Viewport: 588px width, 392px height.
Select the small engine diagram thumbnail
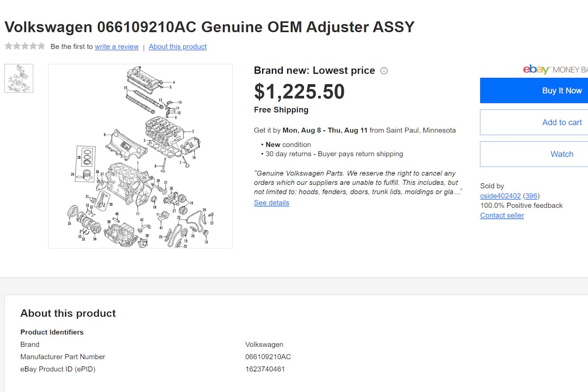tap(19, 78)
